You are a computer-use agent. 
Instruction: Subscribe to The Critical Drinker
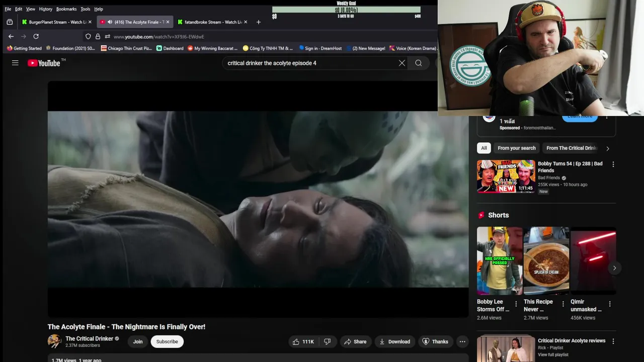(x=167, y=341)
